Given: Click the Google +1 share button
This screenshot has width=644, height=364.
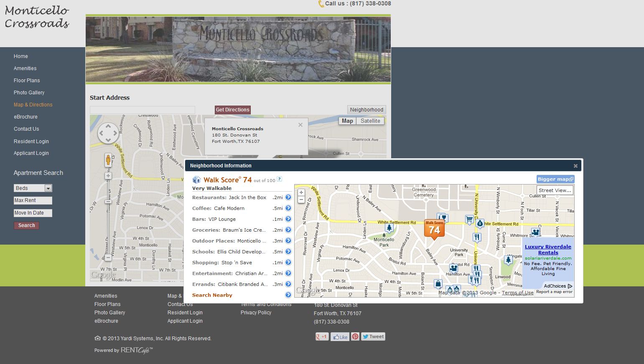Looking at the screenshot, I should pyautogui.click(x=322, y=337).
